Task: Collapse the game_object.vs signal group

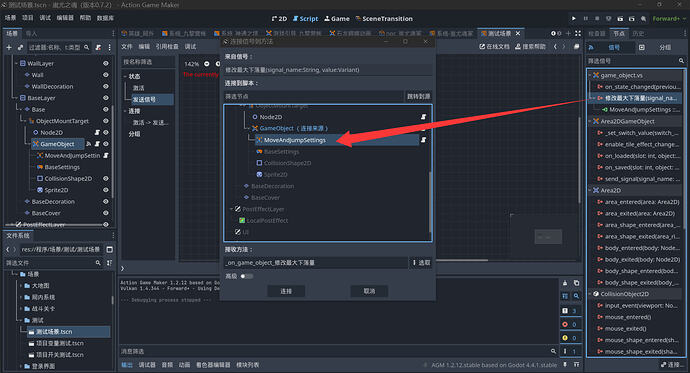Action: pos(590,75)
